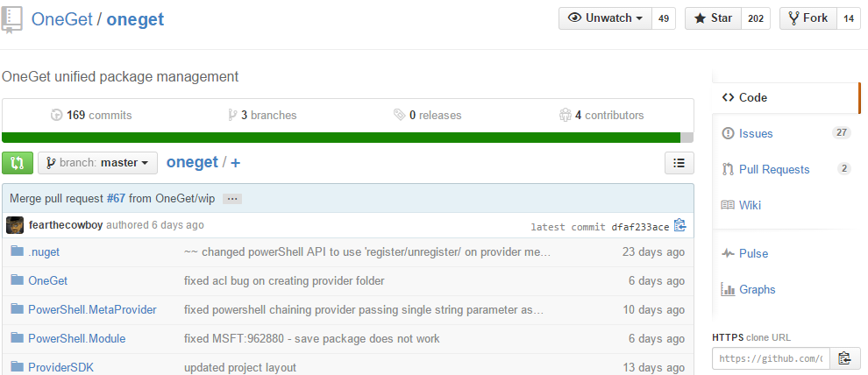Screen dimensions: 868x375
Task: Create new file with plus link
Action: [236, 163]
